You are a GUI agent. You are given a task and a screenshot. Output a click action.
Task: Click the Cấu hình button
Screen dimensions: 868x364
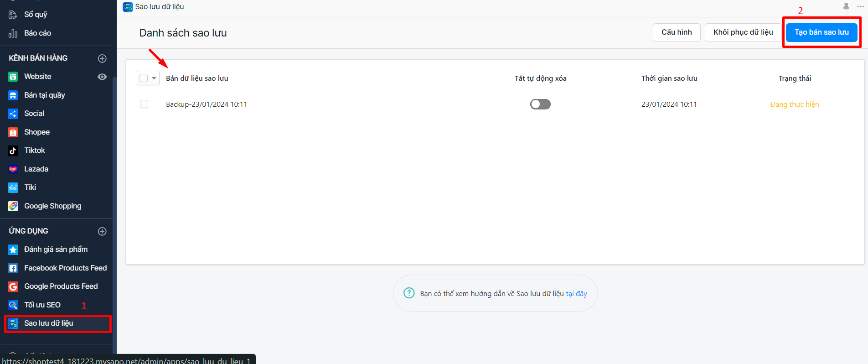(677, 32)
